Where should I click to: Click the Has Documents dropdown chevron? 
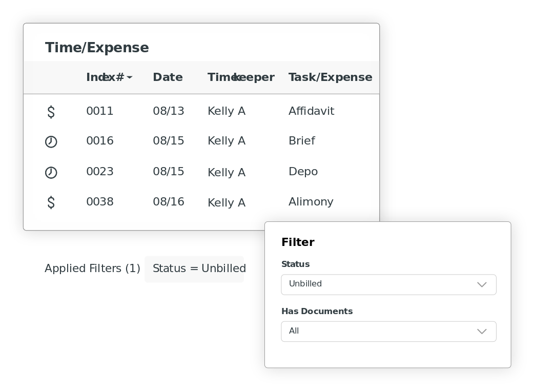482,332
